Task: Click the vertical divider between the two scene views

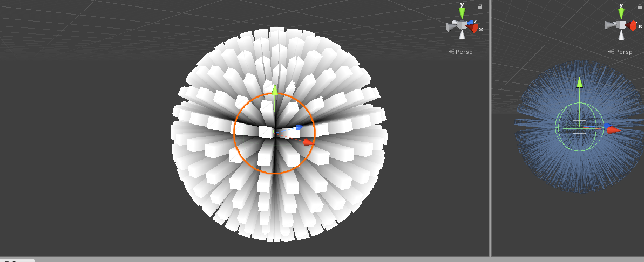Action: [x=490, y=129]
